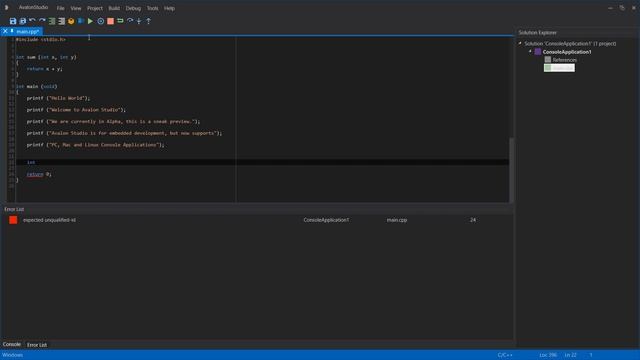
Task: Click the 'int' text on the highlighted line
Action: [31, 162]
